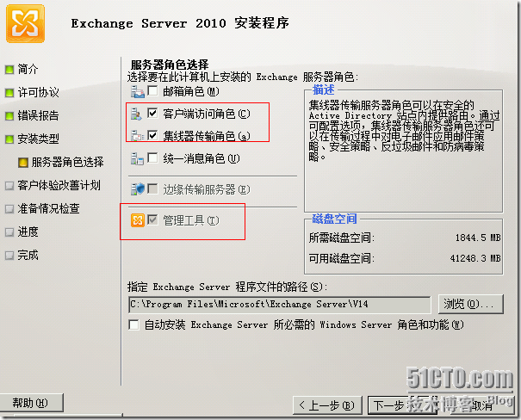Click the Exchange Server 2010 安装程序 title
Screen dimensions: 521x420
(180, 23)
